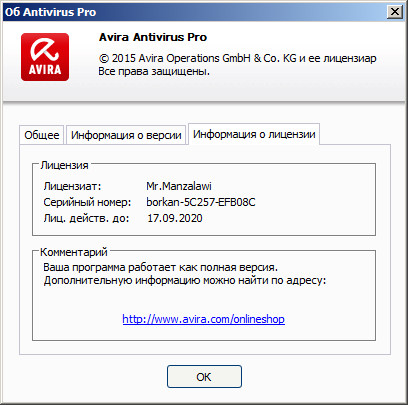Image resolution: width=408 pixels, height=405 pixels.
Task: Close the Об Antivirus Pro dialog
Action: coord(395,12)
